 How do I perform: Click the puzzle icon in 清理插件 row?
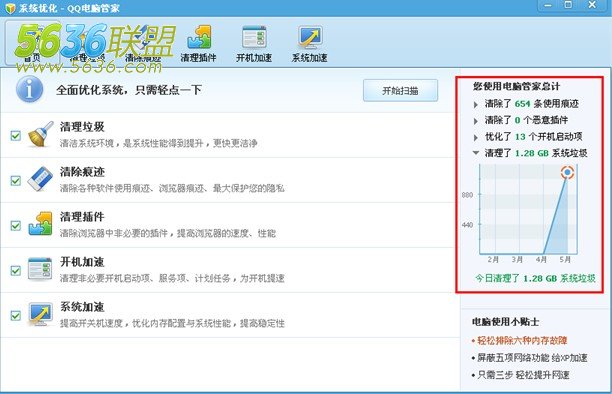(x=40, y=224)
